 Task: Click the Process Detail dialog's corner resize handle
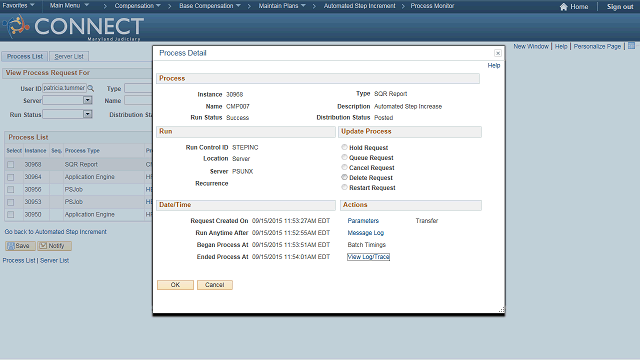click(501, 310)
